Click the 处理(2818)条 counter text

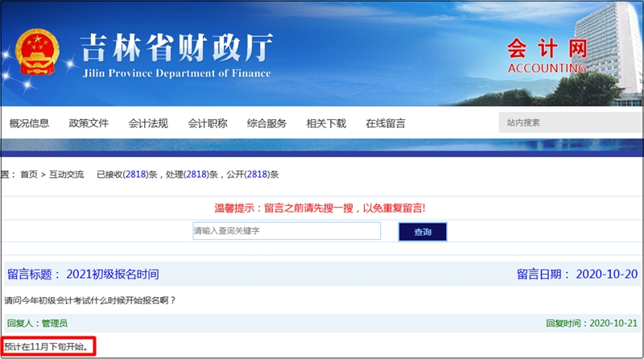[192, 175]
